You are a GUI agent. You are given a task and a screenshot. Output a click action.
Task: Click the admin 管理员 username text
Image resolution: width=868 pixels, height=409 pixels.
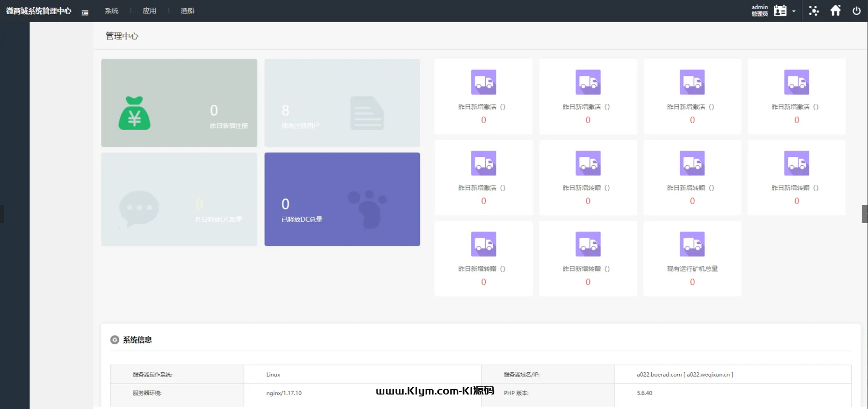click(759, 11)
